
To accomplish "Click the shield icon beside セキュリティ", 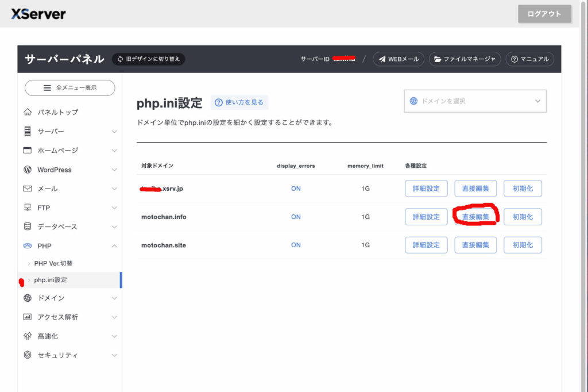I will pos(28,355).
